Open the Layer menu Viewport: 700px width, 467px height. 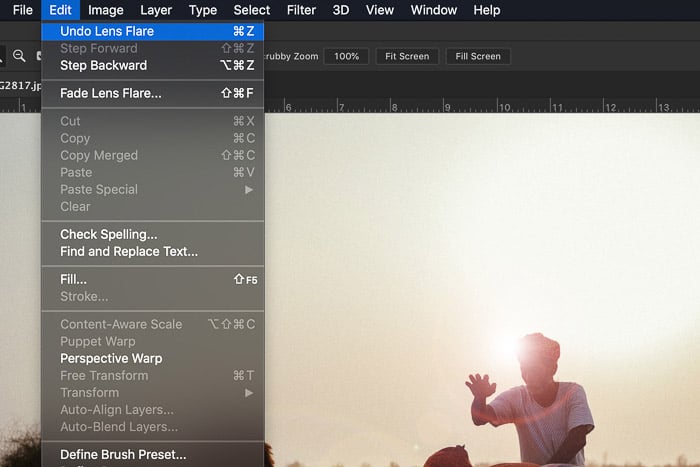156,10
